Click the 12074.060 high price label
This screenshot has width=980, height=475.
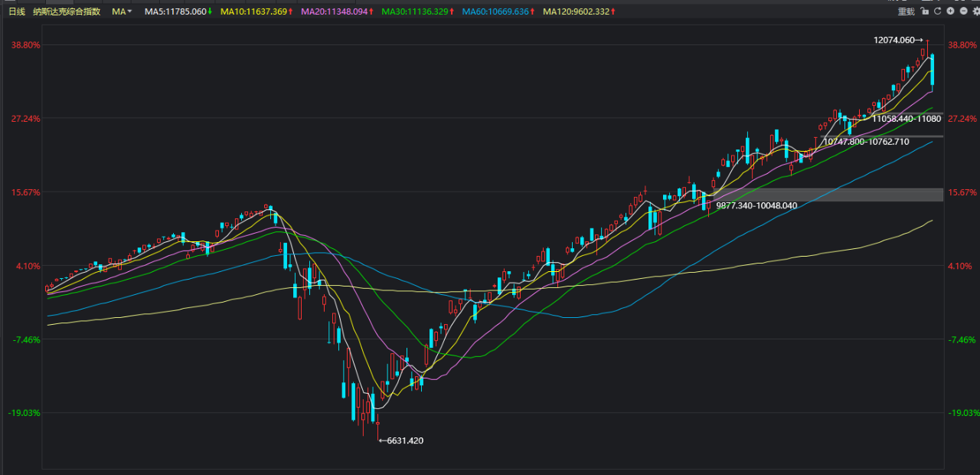(x=894, y=40)
